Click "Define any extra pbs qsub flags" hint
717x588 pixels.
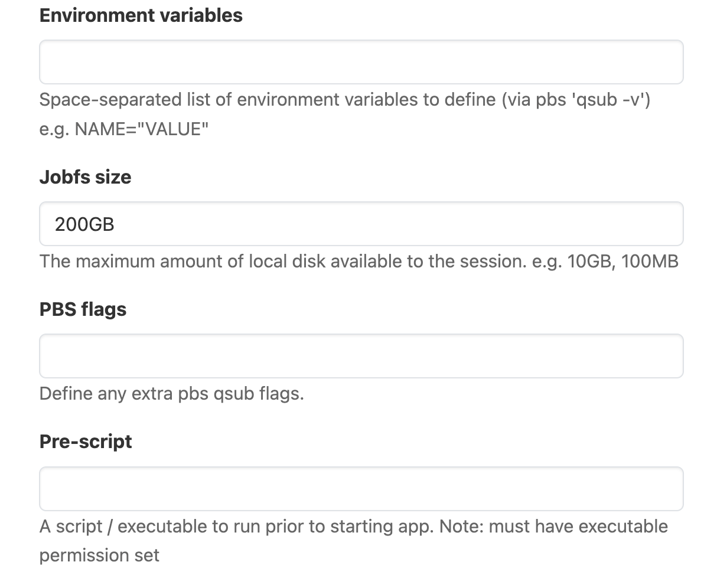click(x=171, y=393)
